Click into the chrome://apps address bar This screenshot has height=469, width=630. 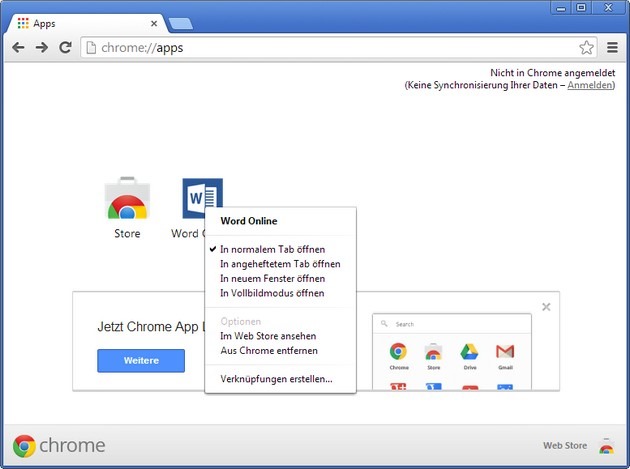pos(338,48)
